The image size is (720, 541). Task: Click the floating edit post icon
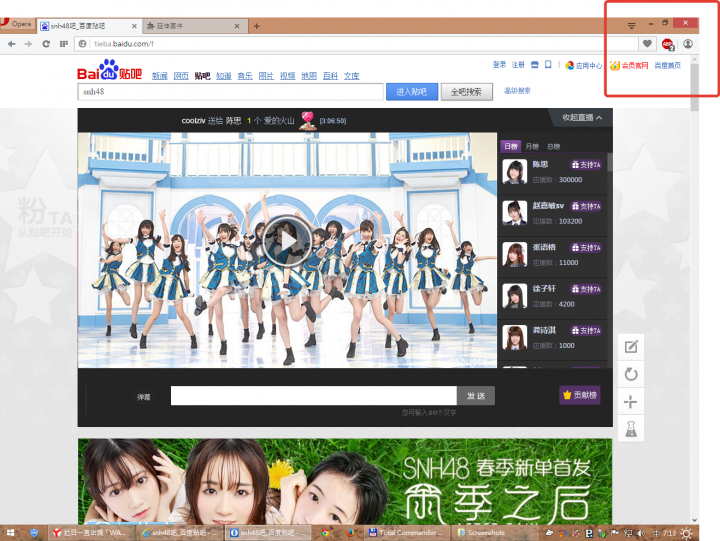[631, 347]
